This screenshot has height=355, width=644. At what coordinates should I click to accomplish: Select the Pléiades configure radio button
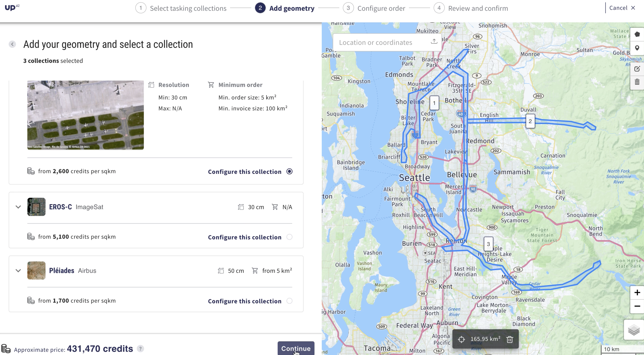289,301
